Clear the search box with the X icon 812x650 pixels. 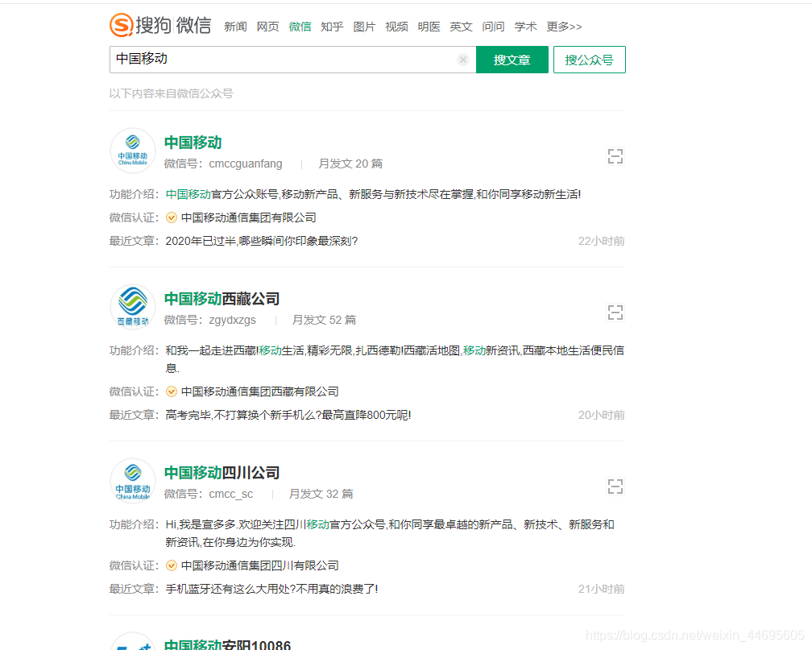point(463,60)
